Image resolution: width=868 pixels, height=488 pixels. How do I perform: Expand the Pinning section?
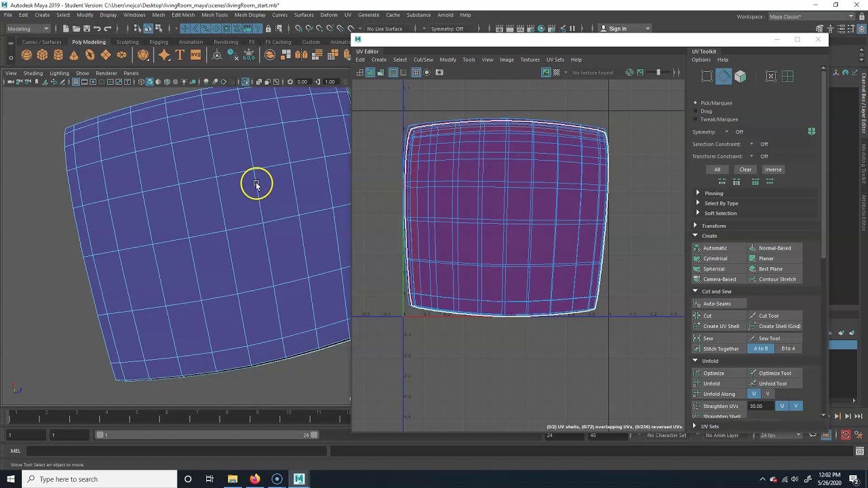coord(698,193)
